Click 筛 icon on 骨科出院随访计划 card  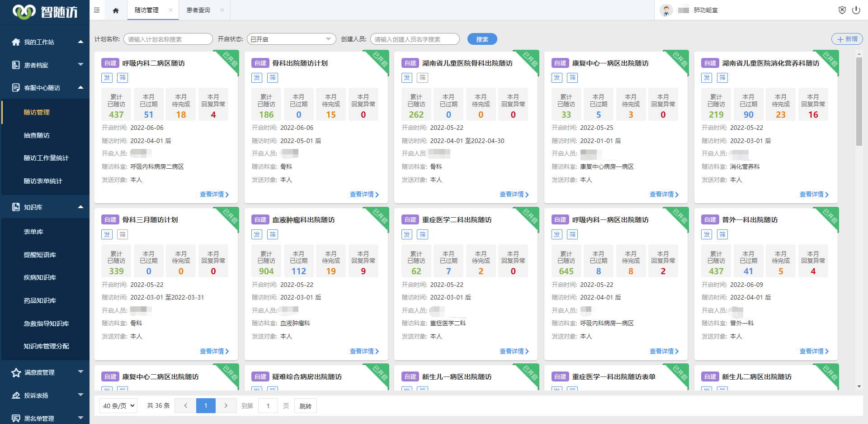coord(273,78)
